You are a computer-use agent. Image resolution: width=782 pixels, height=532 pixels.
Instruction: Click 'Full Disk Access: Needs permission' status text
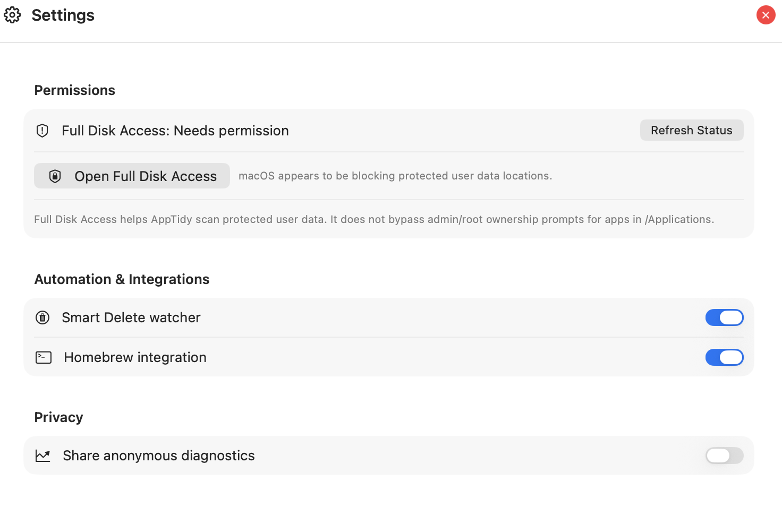(x=175, y=131)
